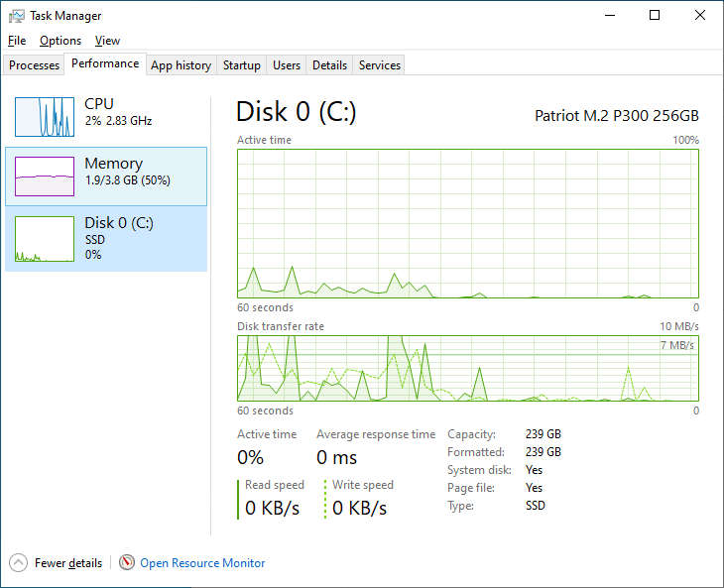Viewport: 724px width, 588px height.
Task: Switch to the App history tab
Action: (x=181, y=65)
